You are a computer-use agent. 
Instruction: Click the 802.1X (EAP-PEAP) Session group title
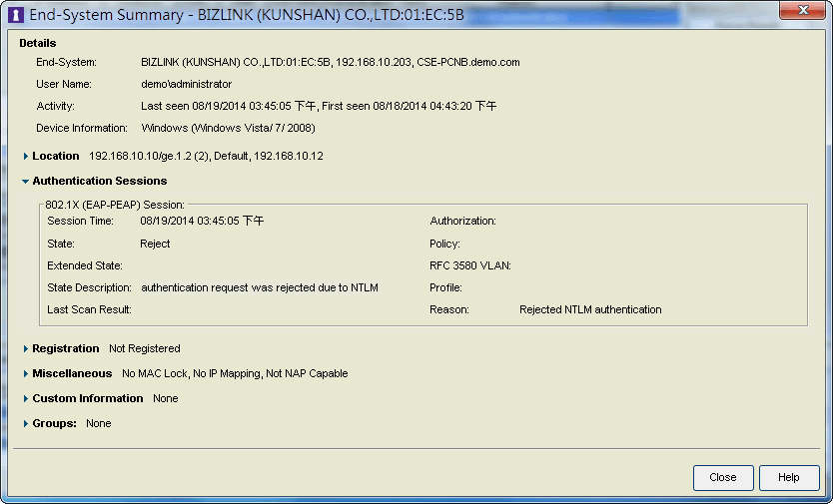115,205
